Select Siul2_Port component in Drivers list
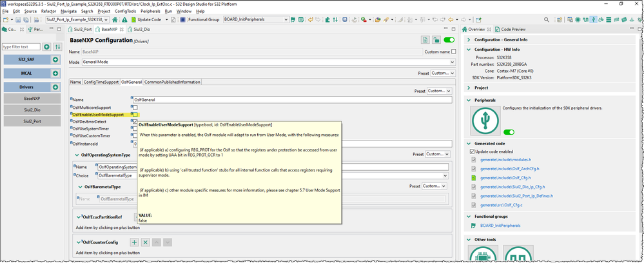Viewport: 644px width, 263px height. point(32,122)
